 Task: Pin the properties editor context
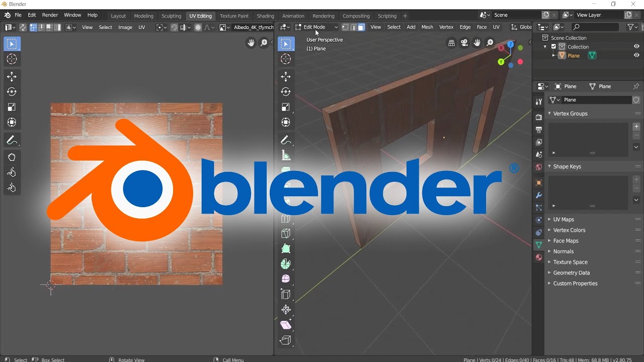point(636,86)
